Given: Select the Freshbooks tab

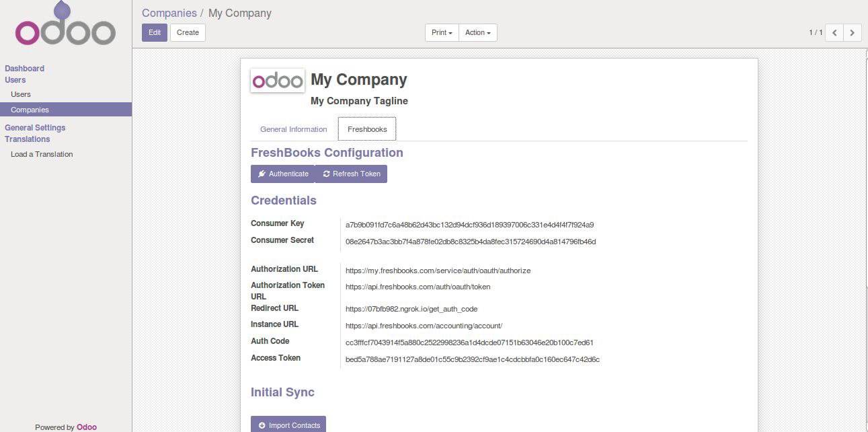Looking at the screenshot, I should pos(367,129).
